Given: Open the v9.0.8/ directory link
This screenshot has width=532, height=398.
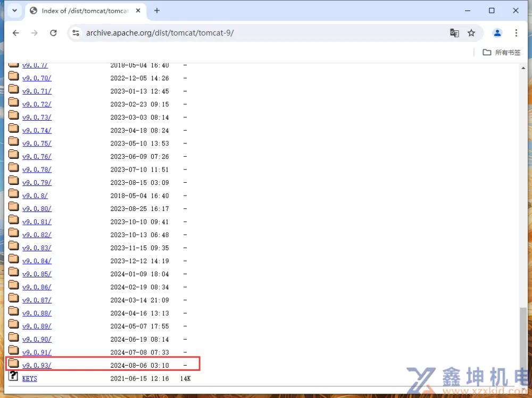Looking at the screenshot, I should pyautogui.click(x=35, y=196).
